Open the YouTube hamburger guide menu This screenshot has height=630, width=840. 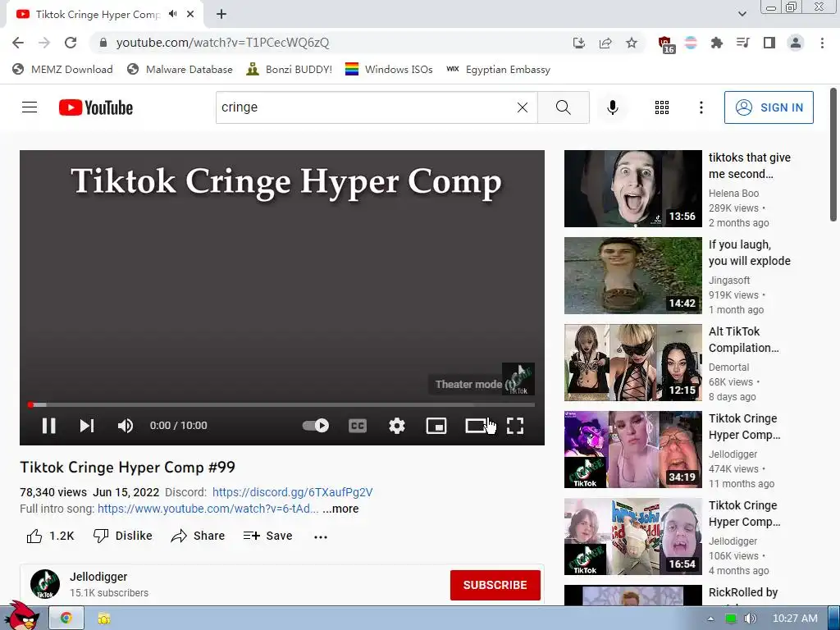(30, 107)
